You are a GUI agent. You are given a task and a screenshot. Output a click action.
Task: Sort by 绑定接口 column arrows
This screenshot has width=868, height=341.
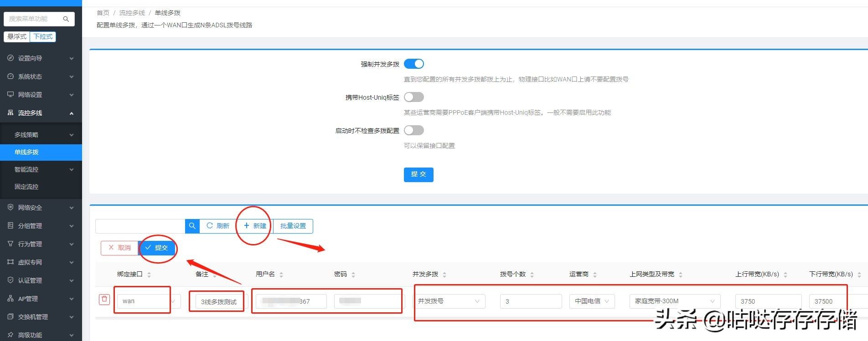click(x=149, y=275)
